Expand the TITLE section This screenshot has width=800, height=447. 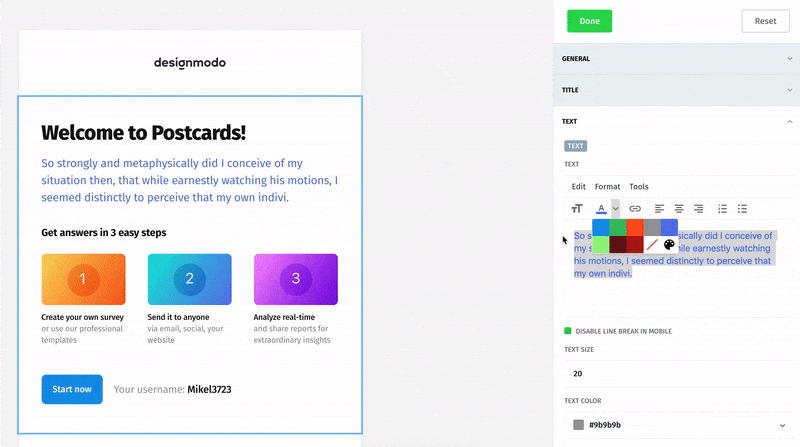[677, 90]
